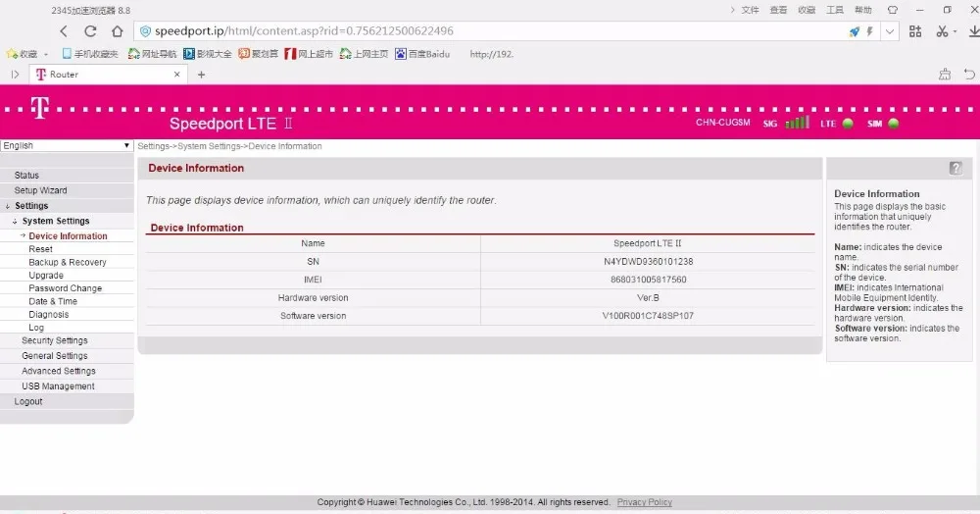Click the undo closed tab icon
This screenshot has width=980, height=514.
(x=969, y=75)
